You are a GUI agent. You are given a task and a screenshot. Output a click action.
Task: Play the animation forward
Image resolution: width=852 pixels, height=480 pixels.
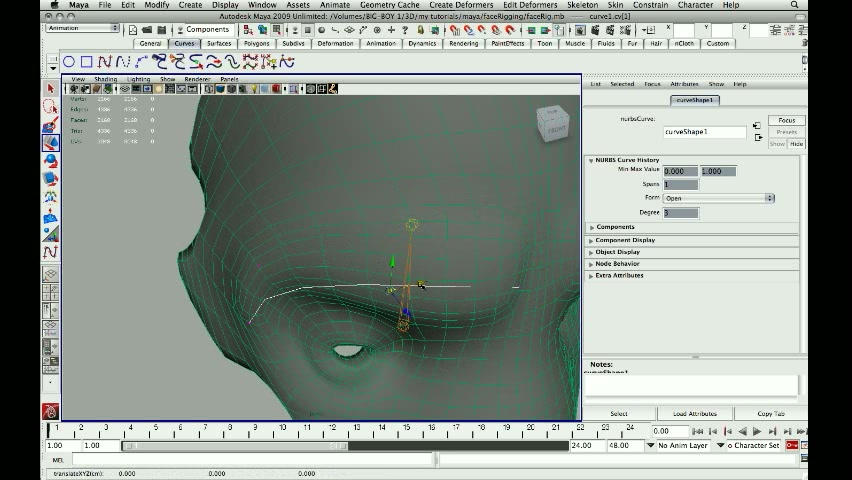[757, 431]
